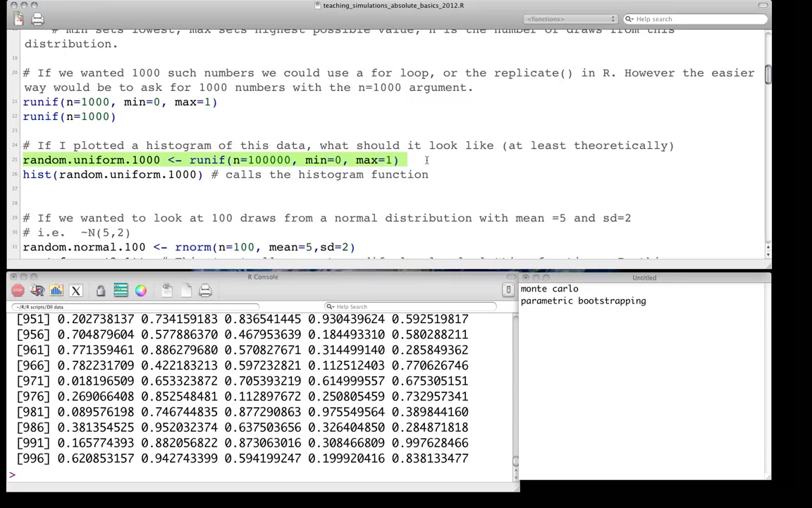Show the command history striped icon

[x=121, y=290]
